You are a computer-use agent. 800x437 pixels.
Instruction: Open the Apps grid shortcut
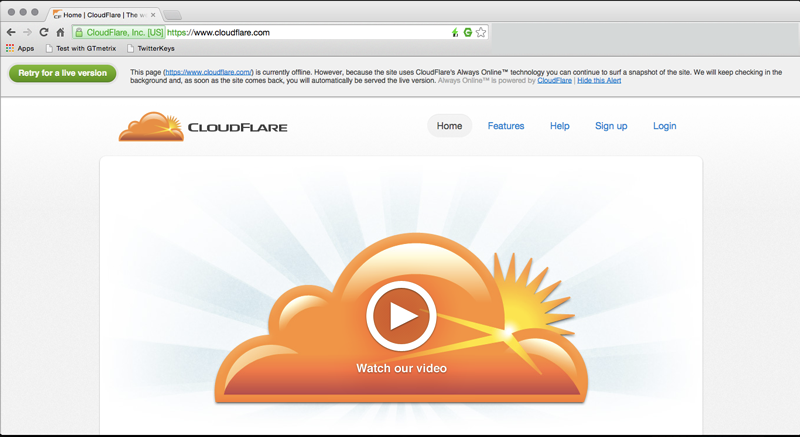click(20, 48)
